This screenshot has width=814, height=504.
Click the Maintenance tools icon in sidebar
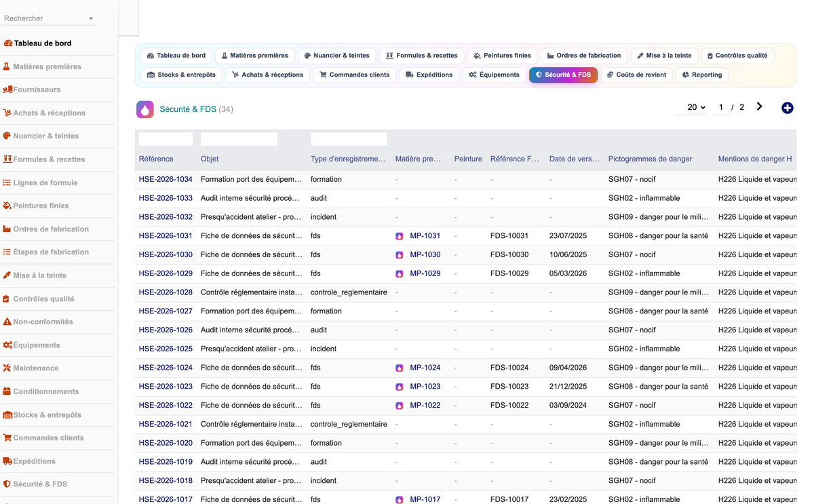click(x=7, y=368)
